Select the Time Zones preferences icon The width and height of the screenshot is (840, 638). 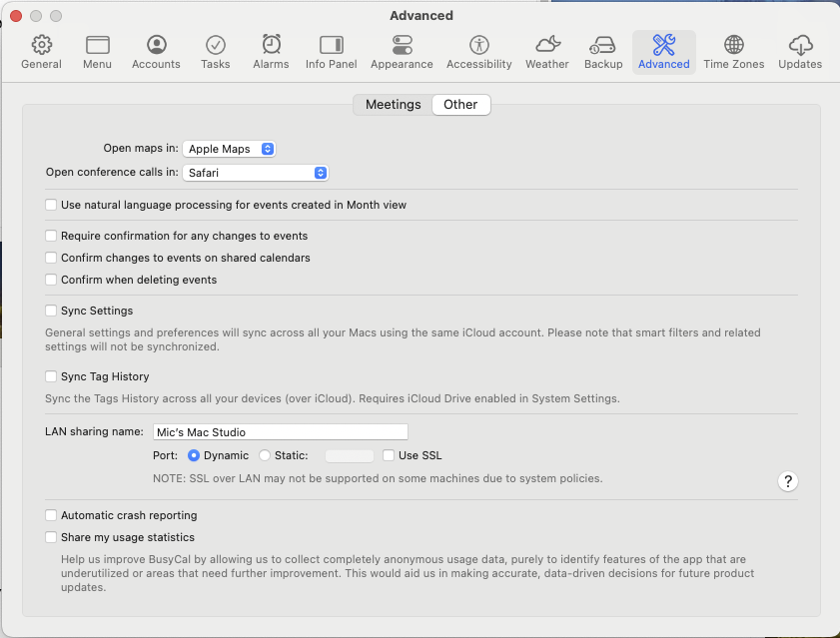pos(733,51)
